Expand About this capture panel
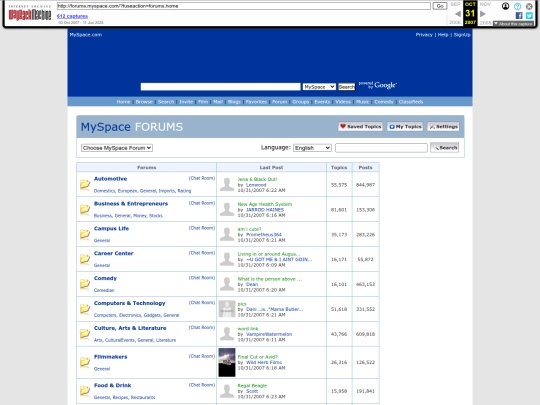This screenshot has width=540, height=405. tap(513, 23)
